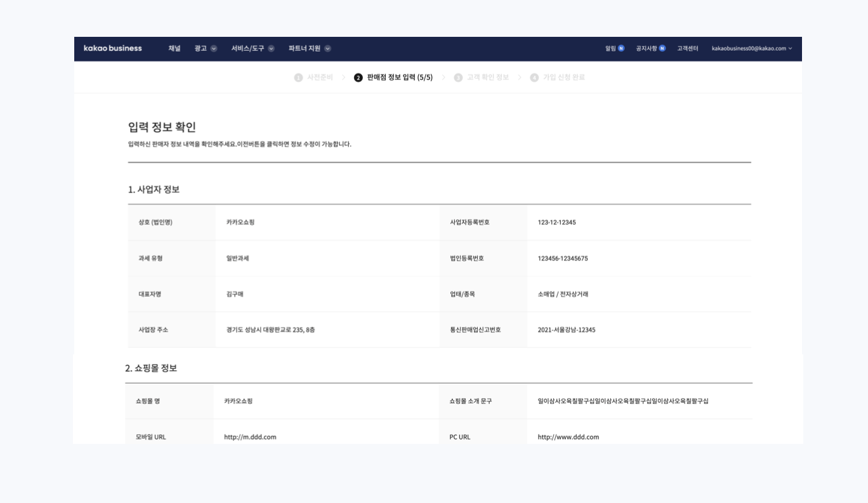Click the N badge next to 공지사항
868x503 pixels.
click(x=662, y=48)
